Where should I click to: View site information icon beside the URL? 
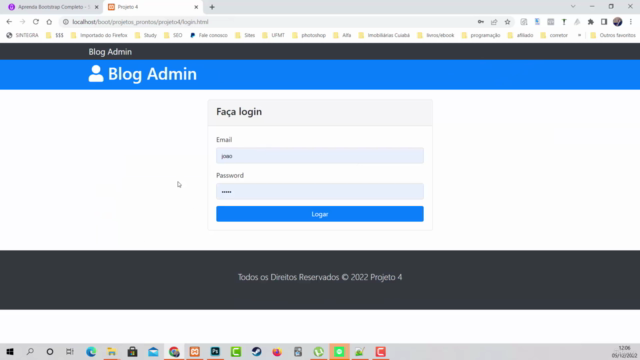(66, 22)
